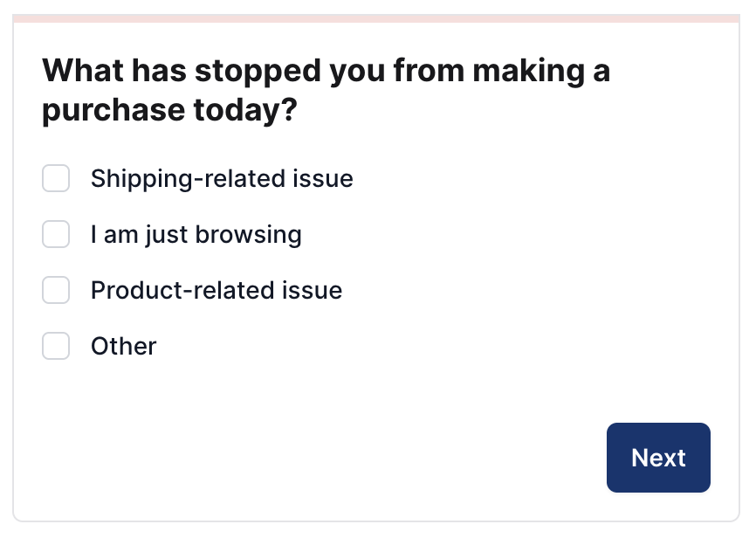Click the "Product-related issue" label text
Image resolution: width=756 pixels, height=538 pixels.
216,291
